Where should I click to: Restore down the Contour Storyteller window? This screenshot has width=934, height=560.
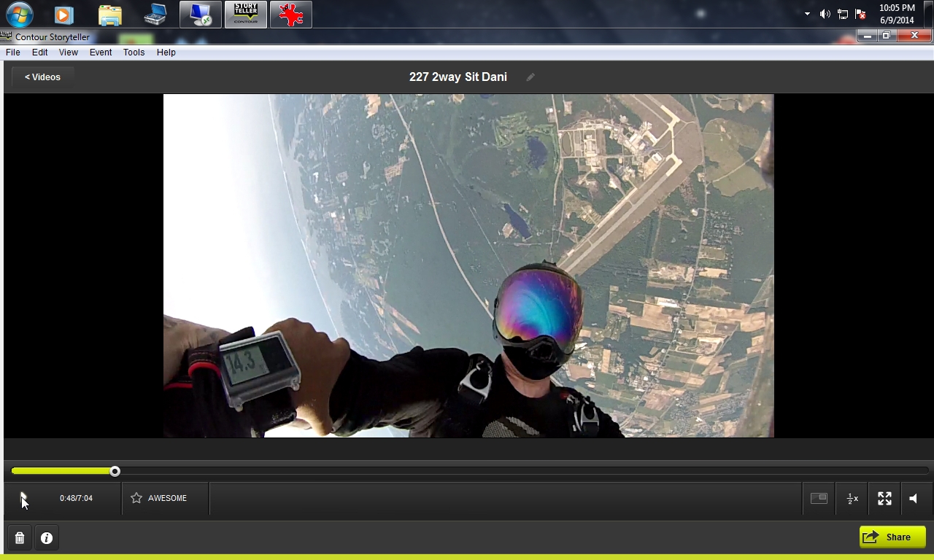(886, 36)
